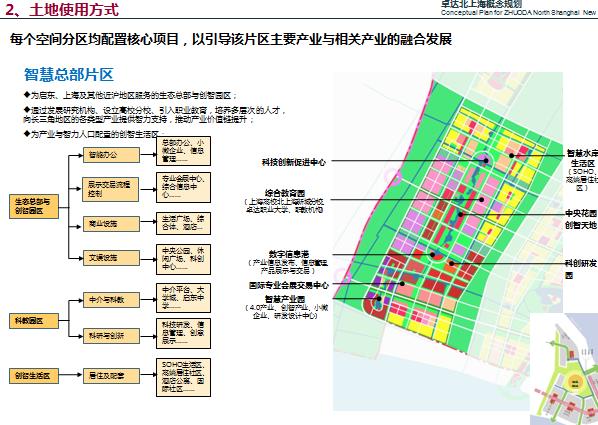598x425 pixels.
Task: Click the 土地使用方式 slide title
Action: coord(74,10)
